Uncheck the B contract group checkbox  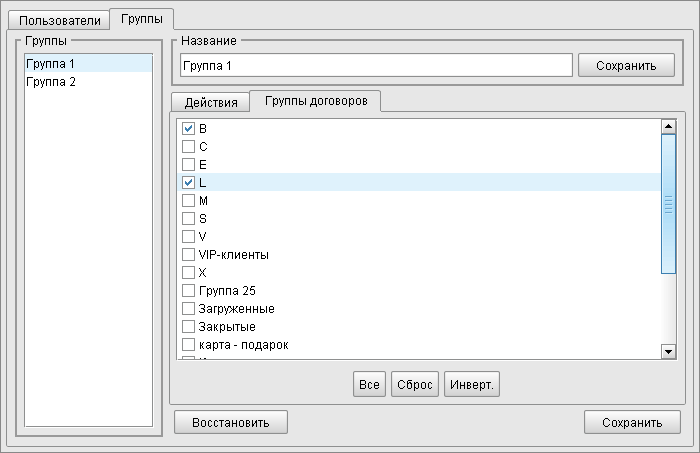pyautogui.click(x=188, y=128)
